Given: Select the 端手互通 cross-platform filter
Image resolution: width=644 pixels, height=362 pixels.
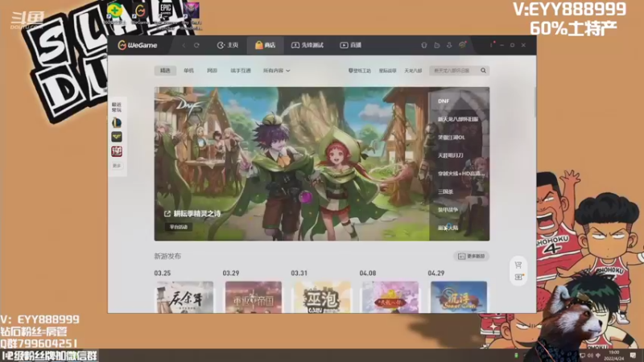Looking at the screenshot, I should point(241,71).
